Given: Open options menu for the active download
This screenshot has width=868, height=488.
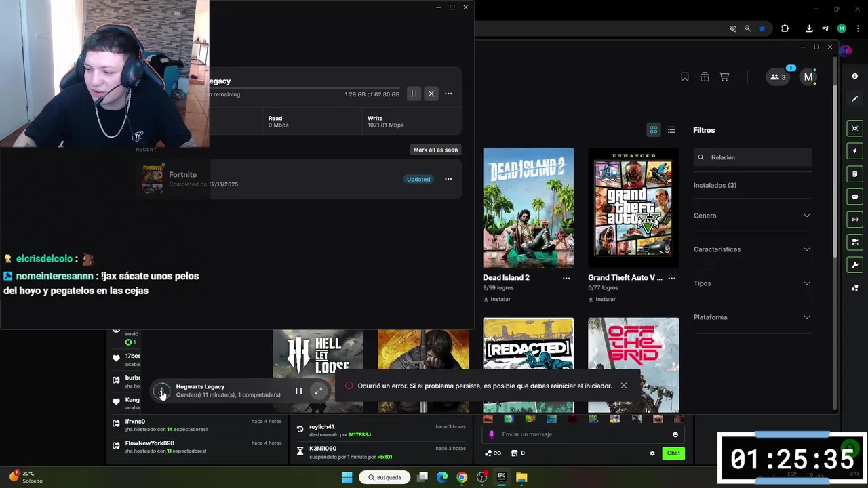Looking at the screenshot, I should point(448,94).
